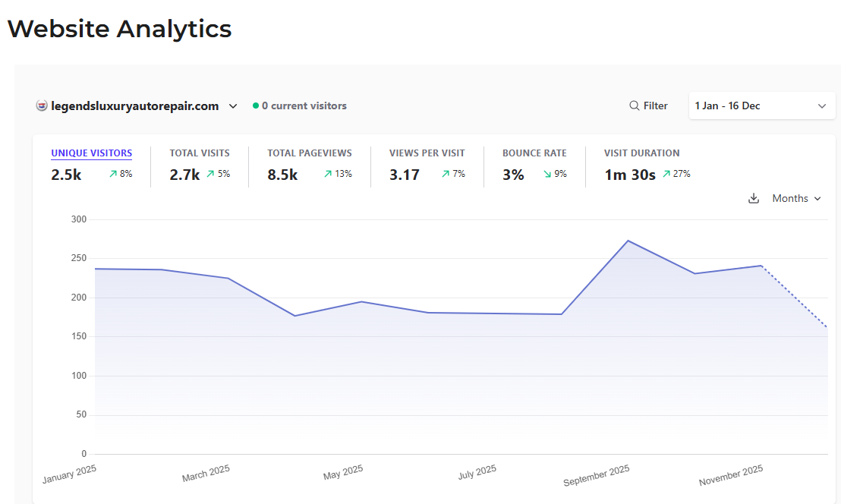Click the 2.7k total visits value
This screenshot has height=504, width=841.
click(x=184, y=175)
